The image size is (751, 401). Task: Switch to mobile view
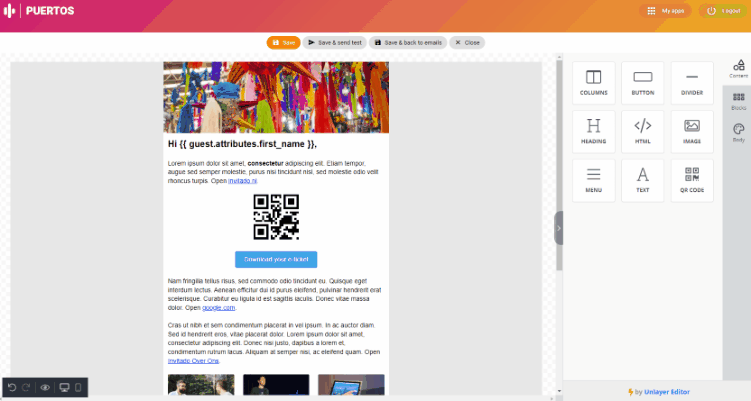click(78, 387)
